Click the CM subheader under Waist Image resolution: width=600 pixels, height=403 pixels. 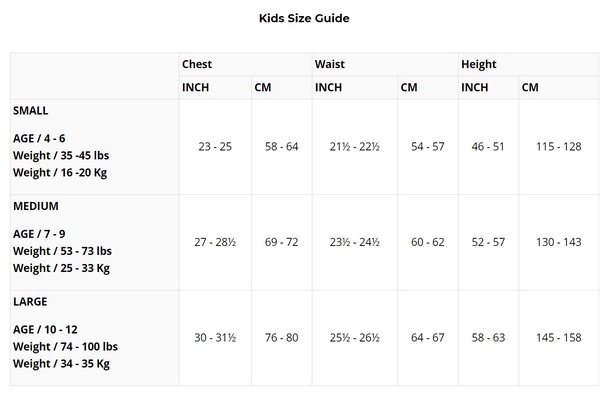409,87
